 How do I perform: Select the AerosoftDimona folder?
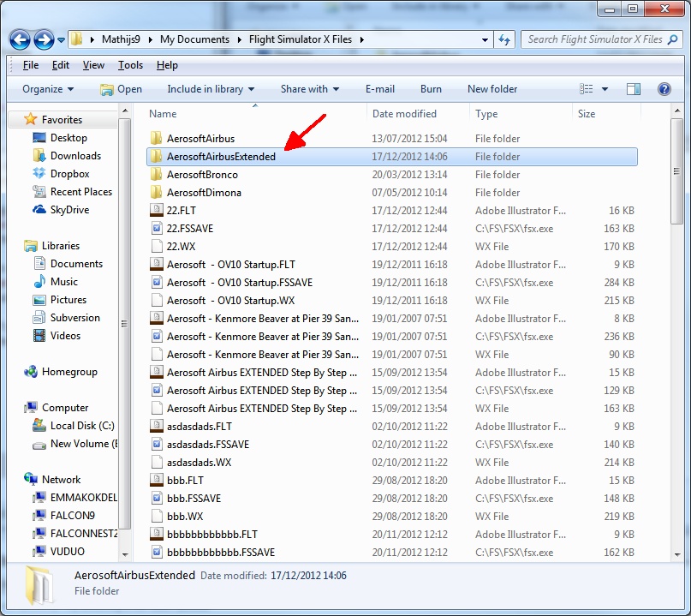click(392, 193)
